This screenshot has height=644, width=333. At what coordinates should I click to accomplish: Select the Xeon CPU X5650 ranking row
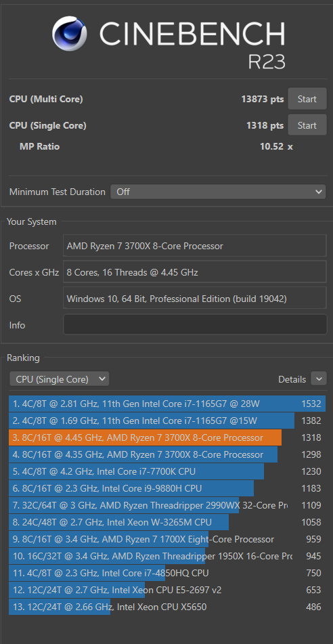tap(166, 607)
